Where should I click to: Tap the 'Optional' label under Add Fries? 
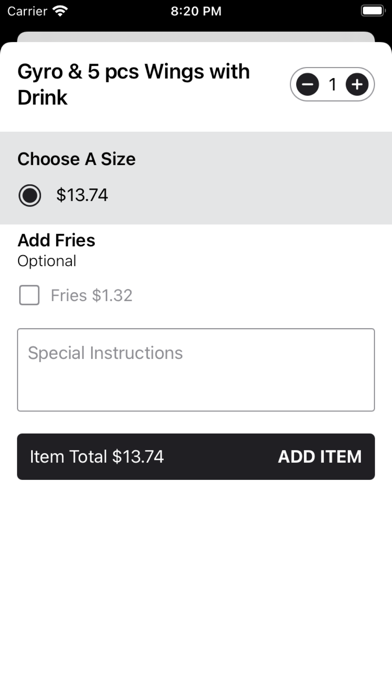47,261
